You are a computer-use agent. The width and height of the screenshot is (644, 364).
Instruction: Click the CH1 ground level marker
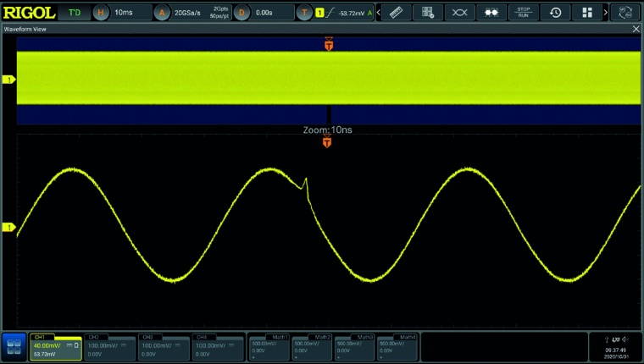[x=10, y=227]
